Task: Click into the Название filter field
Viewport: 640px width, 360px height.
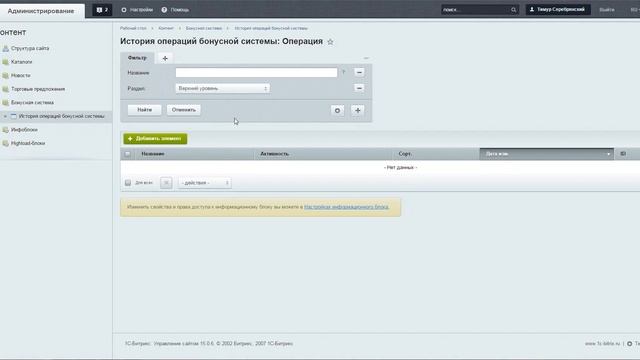Action: click(x=256, y=73)
